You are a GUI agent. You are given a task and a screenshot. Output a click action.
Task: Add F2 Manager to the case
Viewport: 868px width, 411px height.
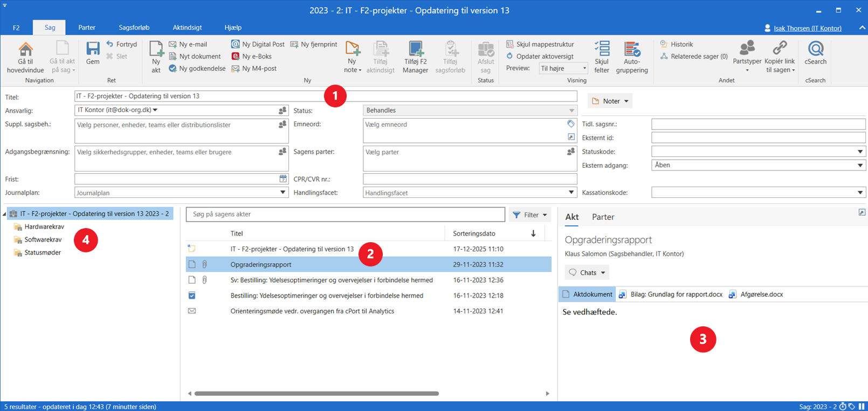[x=415, y=56]
